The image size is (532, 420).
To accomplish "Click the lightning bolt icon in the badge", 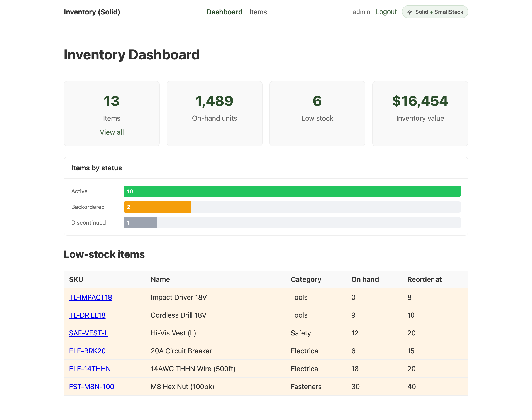I will [x=410, y=12].
